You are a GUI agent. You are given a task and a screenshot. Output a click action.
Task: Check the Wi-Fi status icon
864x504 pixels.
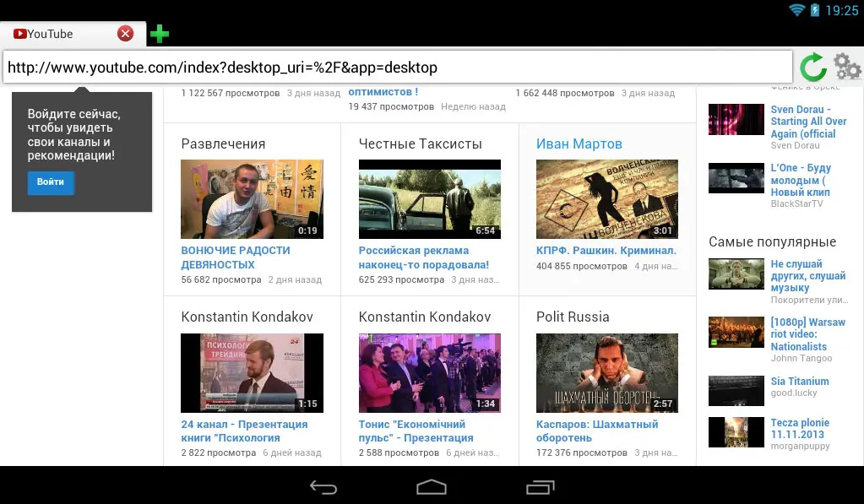[796, 10]
